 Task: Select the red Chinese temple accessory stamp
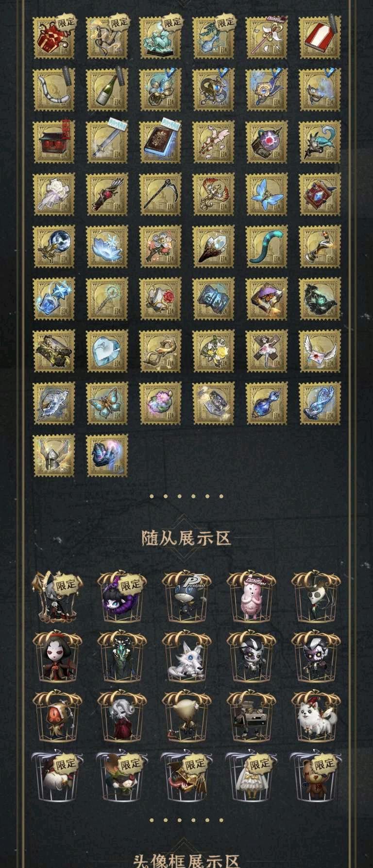point(54,142)
